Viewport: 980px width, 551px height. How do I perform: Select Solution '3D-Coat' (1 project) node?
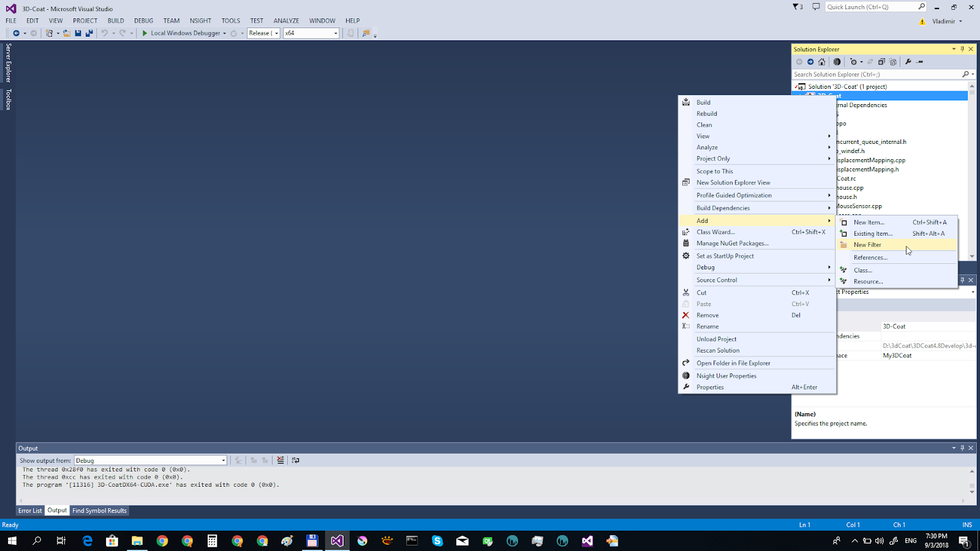[847, 86]
